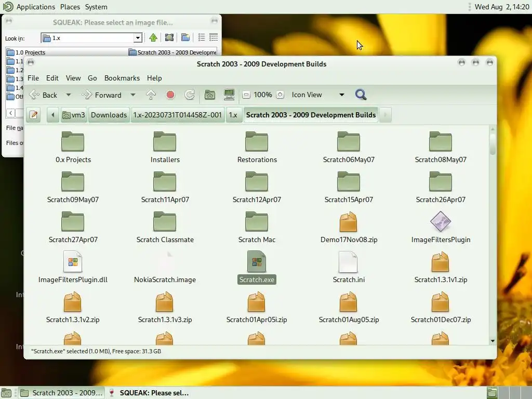Viewport: 532px width, 399px height.
Task: Select the Scratch1.3.1v3.zip archive
Action: 165,307
